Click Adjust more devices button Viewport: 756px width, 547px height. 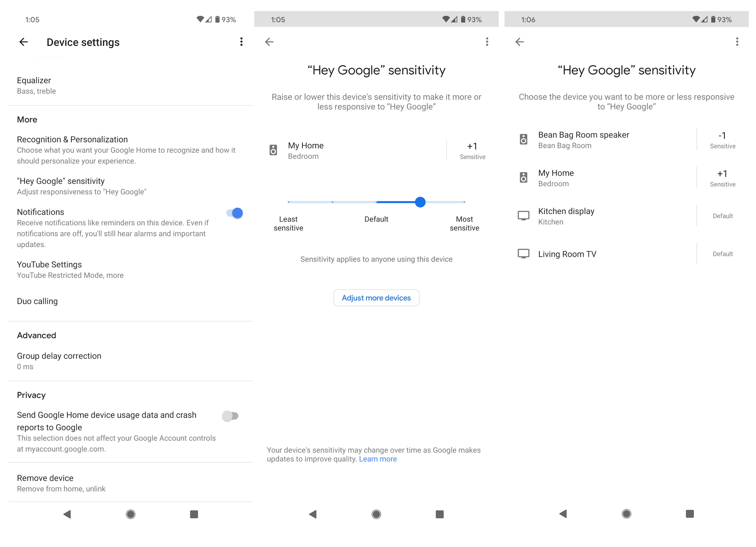click(x=376, y=298)
